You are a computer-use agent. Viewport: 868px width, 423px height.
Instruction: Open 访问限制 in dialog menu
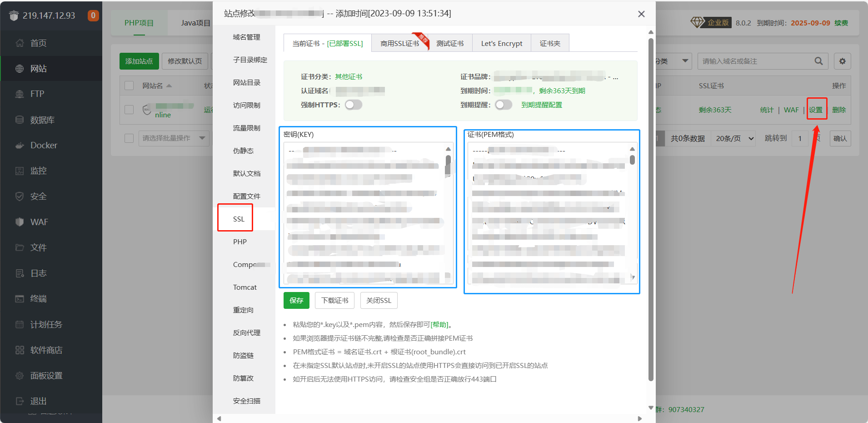point(246,105)
